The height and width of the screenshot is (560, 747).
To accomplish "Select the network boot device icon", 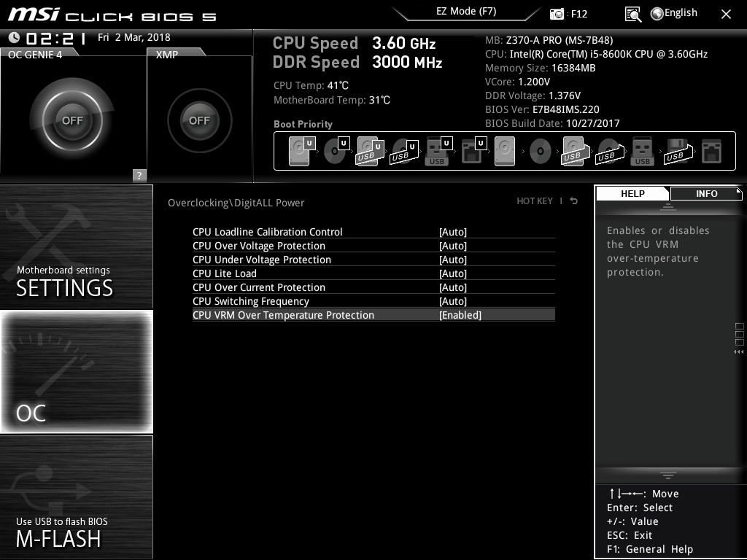I will (712, 151).
